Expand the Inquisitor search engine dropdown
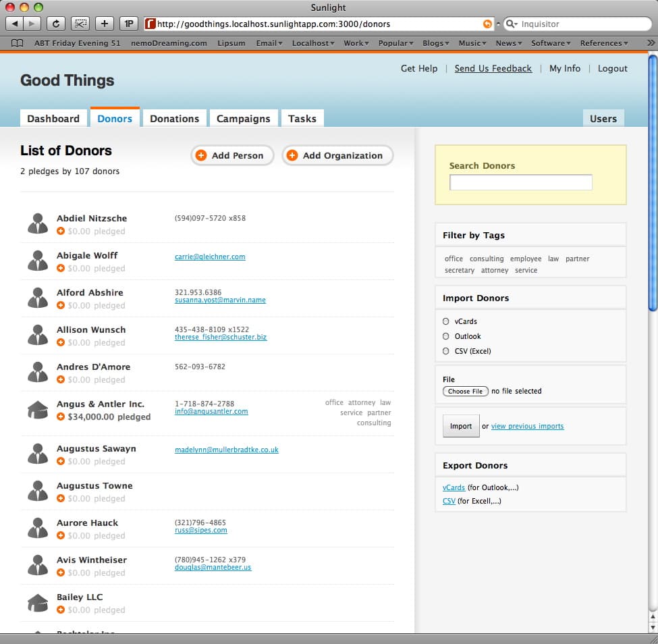This screenshot has width=658, height=644. (x=511, y=24)
